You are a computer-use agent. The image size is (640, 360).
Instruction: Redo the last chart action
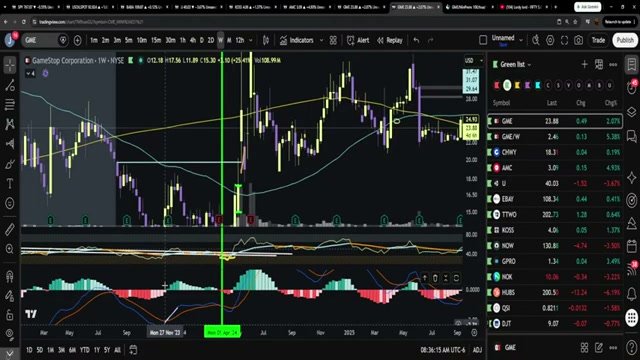click(x=431, y=40)
